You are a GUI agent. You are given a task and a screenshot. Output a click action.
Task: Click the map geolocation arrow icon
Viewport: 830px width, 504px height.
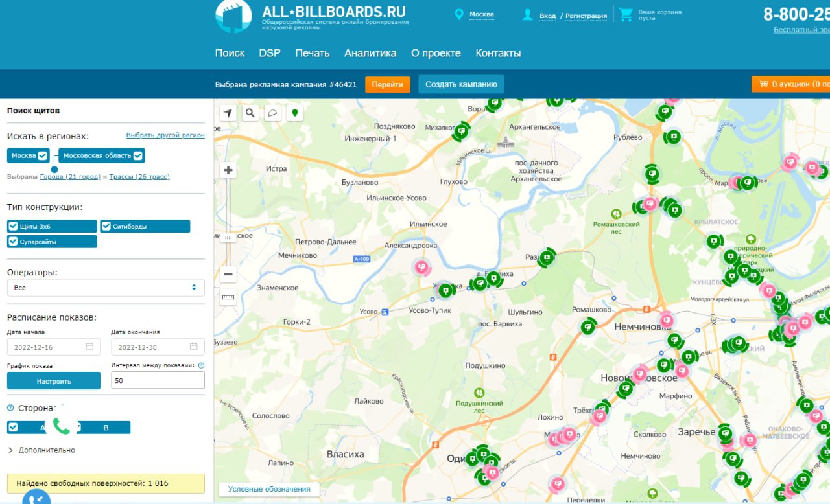point(228,113)
